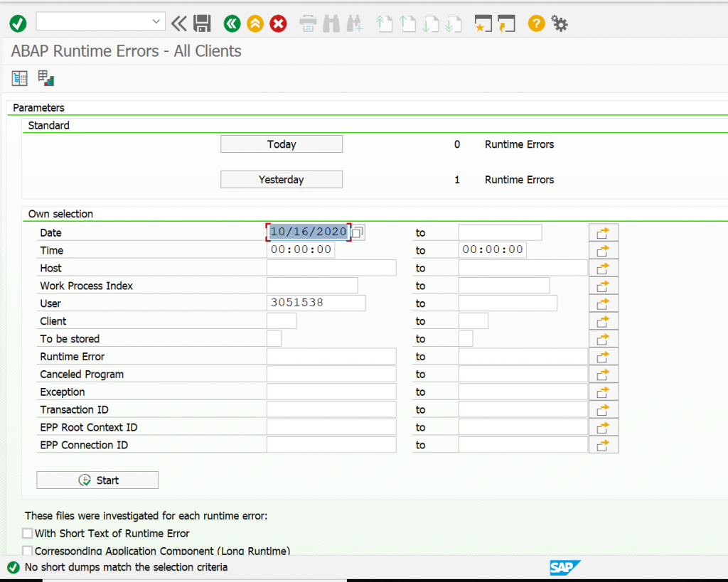Click the First Page icon
Viewport: 728px width, 582px height.
[385, 23]
